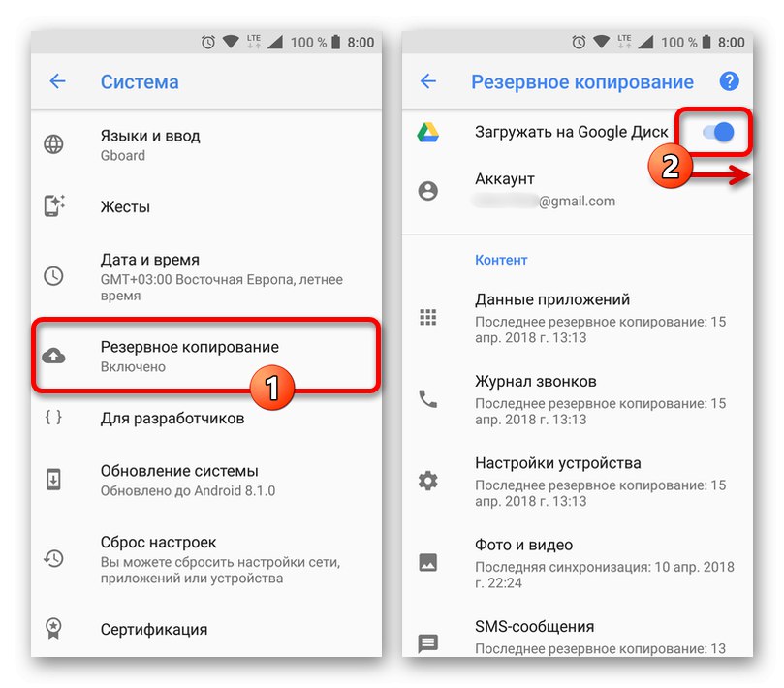This screenshot has width=784, height=688.
Task: Tap the phone icon for Журнал звонков
Action: 428,399
